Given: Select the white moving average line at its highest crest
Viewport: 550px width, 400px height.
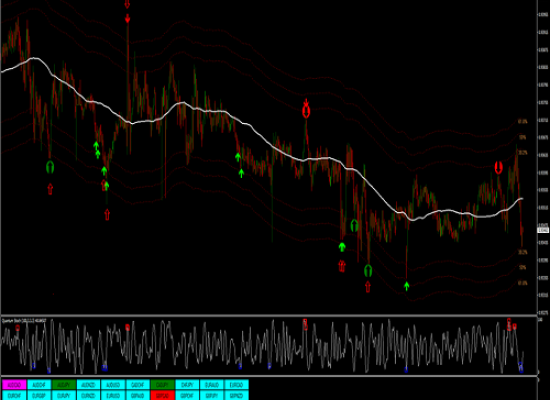Looking at the screenshot, I should tap(34, 58).
